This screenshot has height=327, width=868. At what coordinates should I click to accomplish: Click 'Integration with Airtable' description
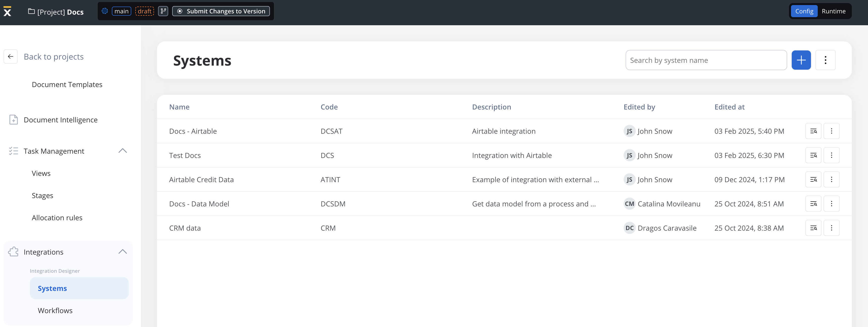click(x=512, y=156)
